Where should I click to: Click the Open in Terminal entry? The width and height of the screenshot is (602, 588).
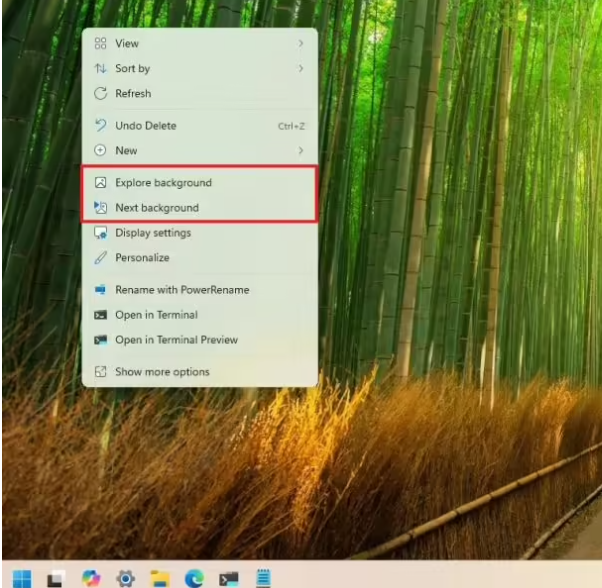click(156, 315)
